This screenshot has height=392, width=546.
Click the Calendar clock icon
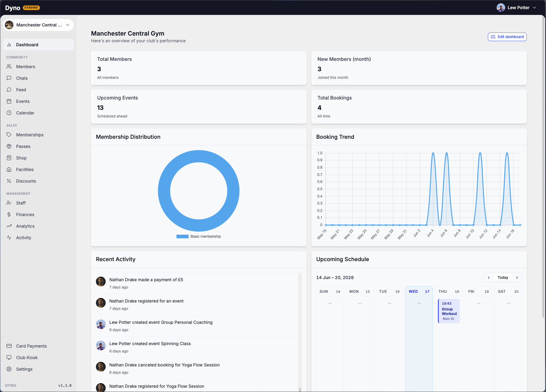(x=9, y=113)
